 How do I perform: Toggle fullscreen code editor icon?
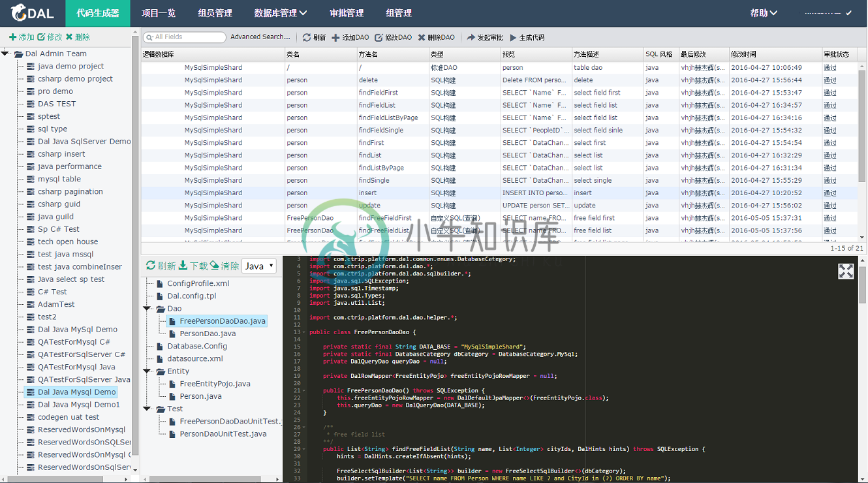[846, 272]
